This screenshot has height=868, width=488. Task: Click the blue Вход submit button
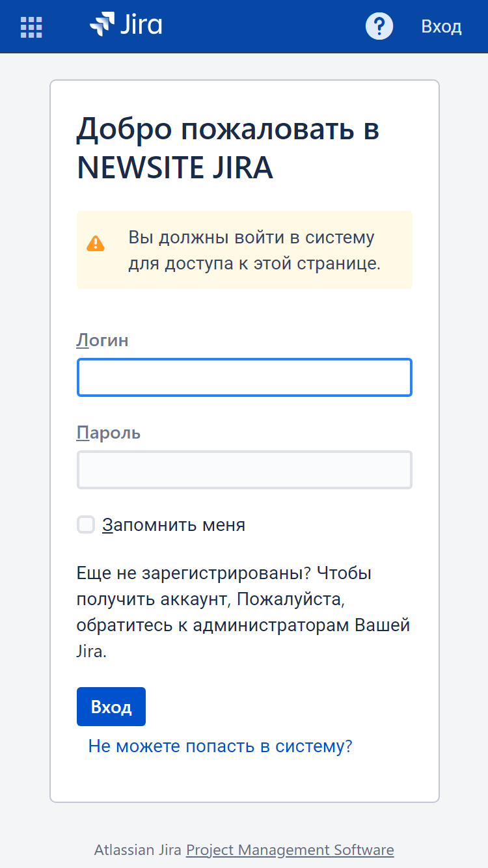pos(111,707)
